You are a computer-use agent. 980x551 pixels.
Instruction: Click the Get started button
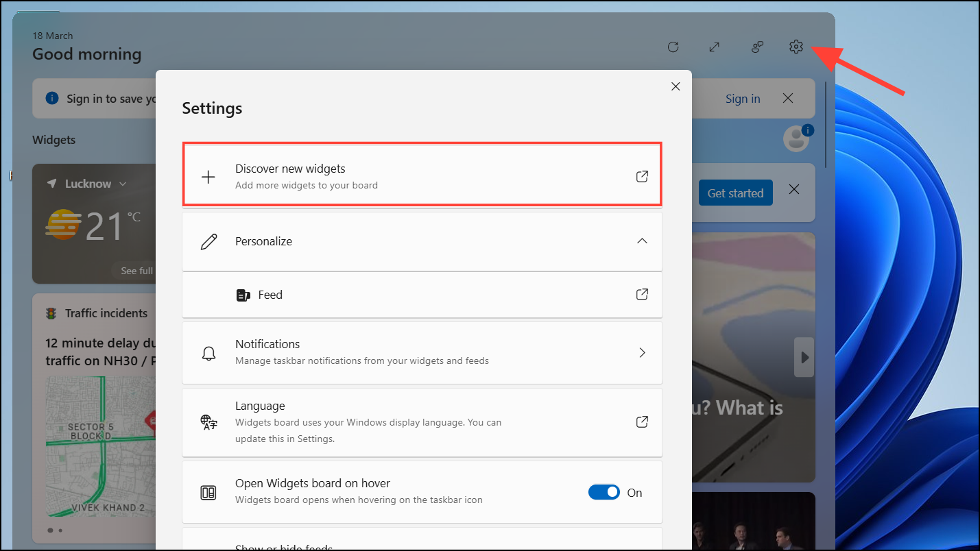pyautogui.click(x=735, y=193)
